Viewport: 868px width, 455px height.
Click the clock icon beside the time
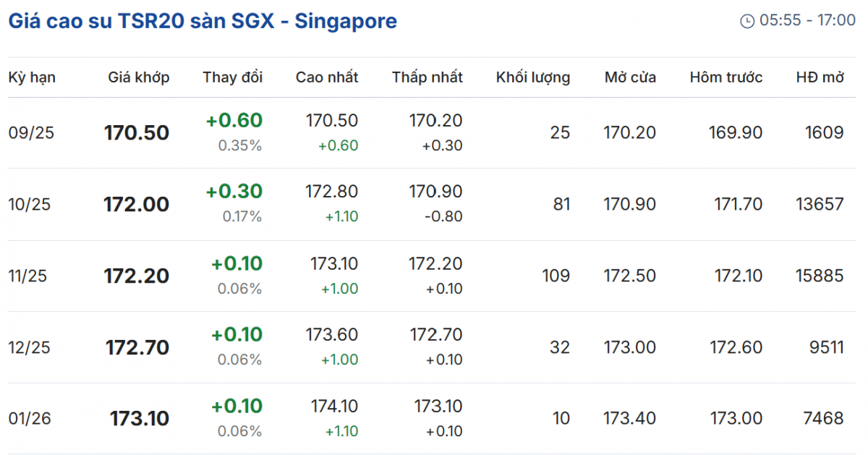tap(747, 22)
